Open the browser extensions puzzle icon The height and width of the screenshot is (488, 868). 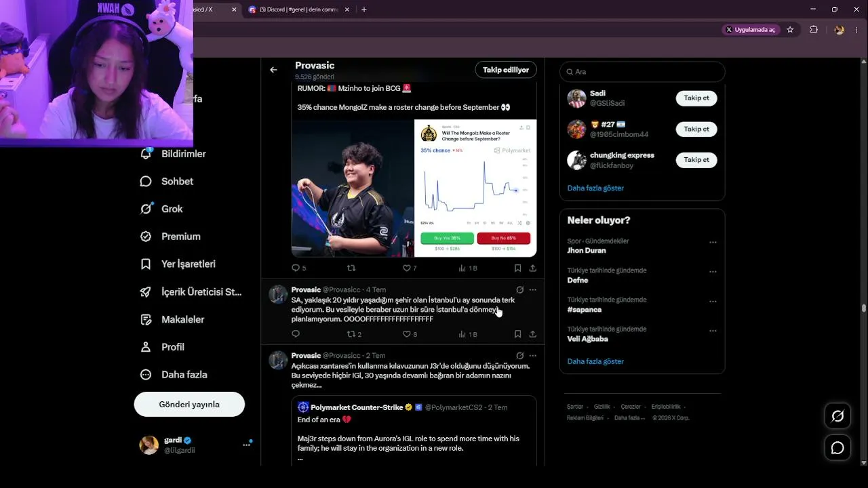pos(814,30)
